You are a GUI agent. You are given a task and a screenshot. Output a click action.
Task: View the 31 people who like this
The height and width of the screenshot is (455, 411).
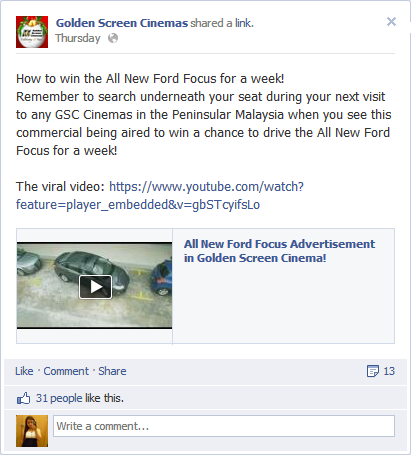pos(80,398)
